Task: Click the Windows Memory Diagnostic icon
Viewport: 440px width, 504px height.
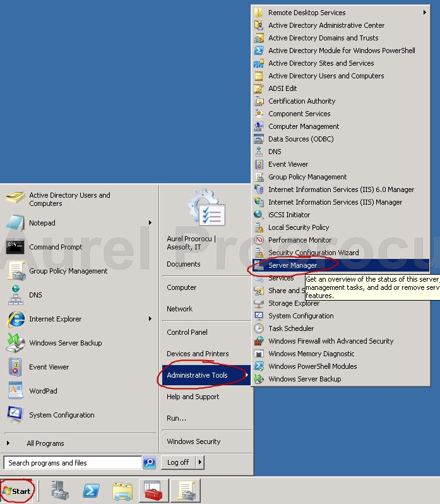Action: pyautogui.click(x=259, y=354)
